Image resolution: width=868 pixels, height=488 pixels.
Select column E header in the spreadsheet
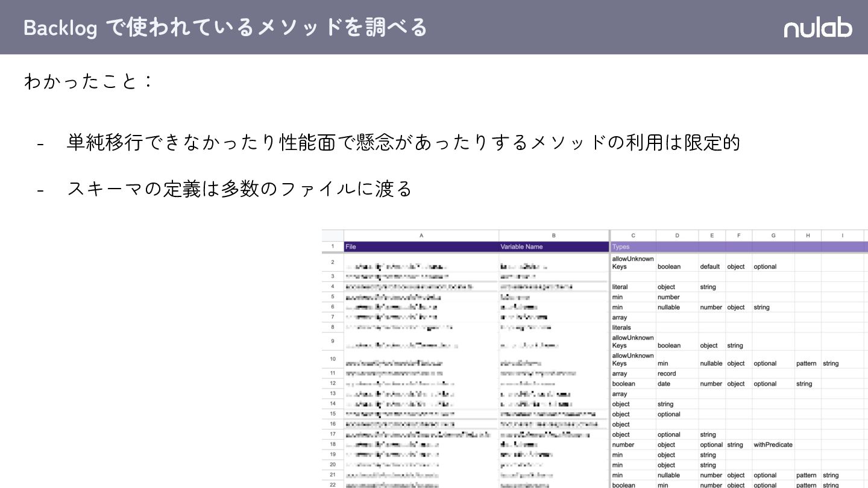pyautogui.click(x=712, y=236)
